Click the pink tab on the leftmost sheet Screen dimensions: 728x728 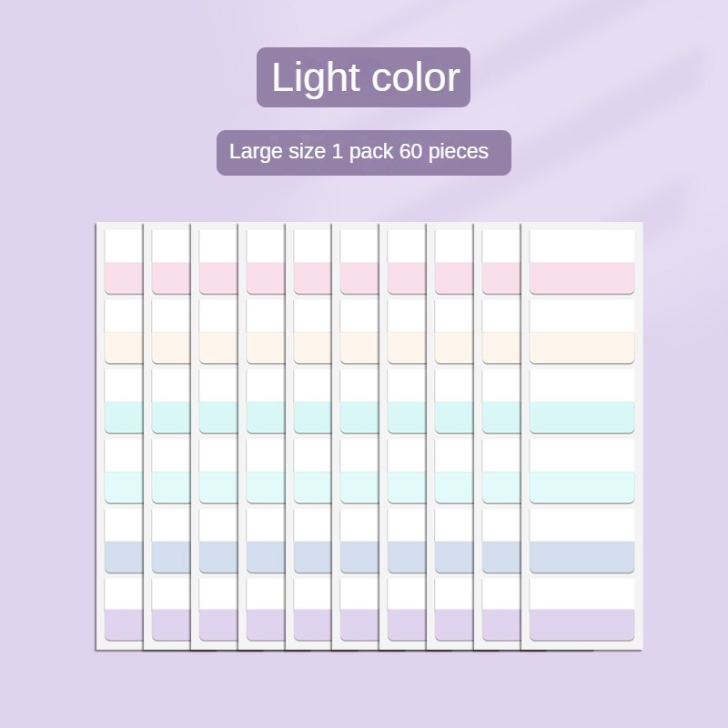123,277
